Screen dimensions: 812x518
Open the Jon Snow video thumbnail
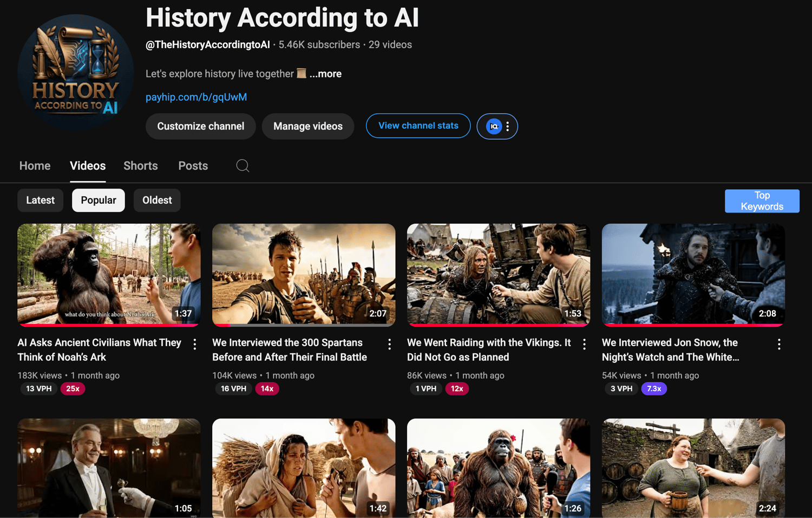point(693,275)
